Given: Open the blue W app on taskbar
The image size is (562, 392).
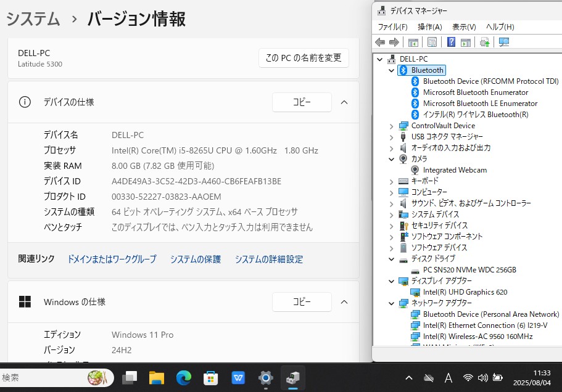Looking at the screenshot, I should coord(238,378).
